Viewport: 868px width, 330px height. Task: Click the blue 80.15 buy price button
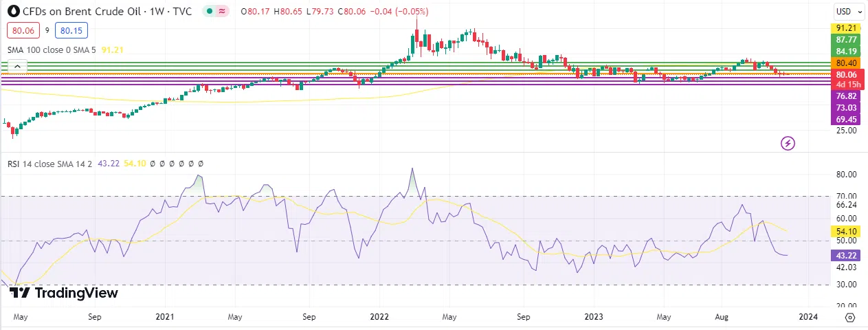click(73, 30)
